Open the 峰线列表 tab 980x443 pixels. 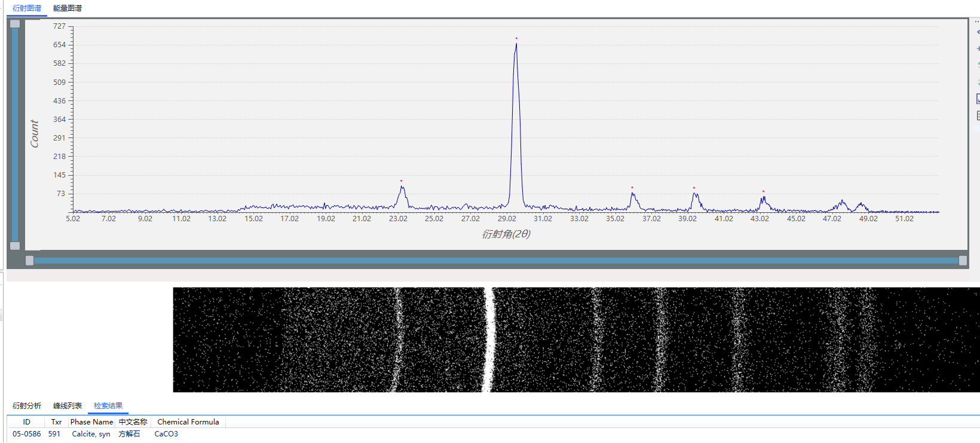coord(68,406)
